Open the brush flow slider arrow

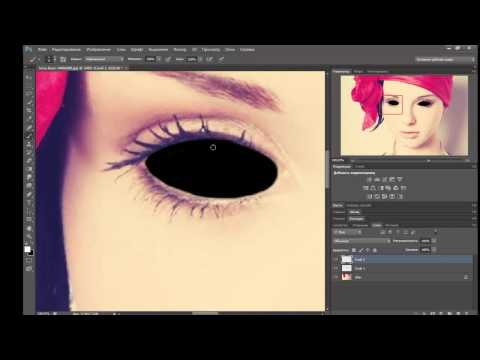(x=201, y=59)
